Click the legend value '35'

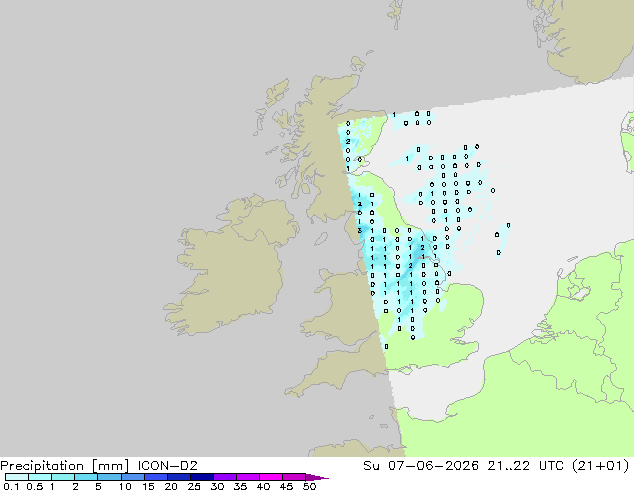[240, 486]
